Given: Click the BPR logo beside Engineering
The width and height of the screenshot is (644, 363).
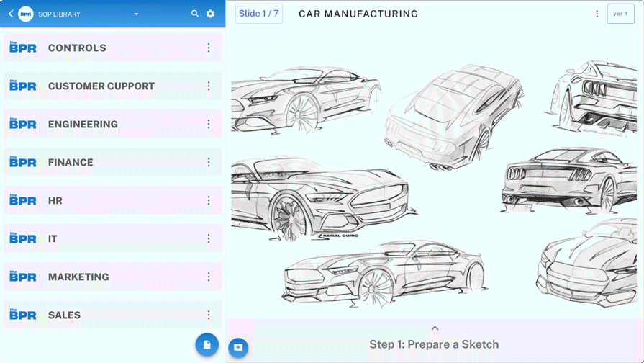Looking at the screenshot, I should [x=23, y=124].
